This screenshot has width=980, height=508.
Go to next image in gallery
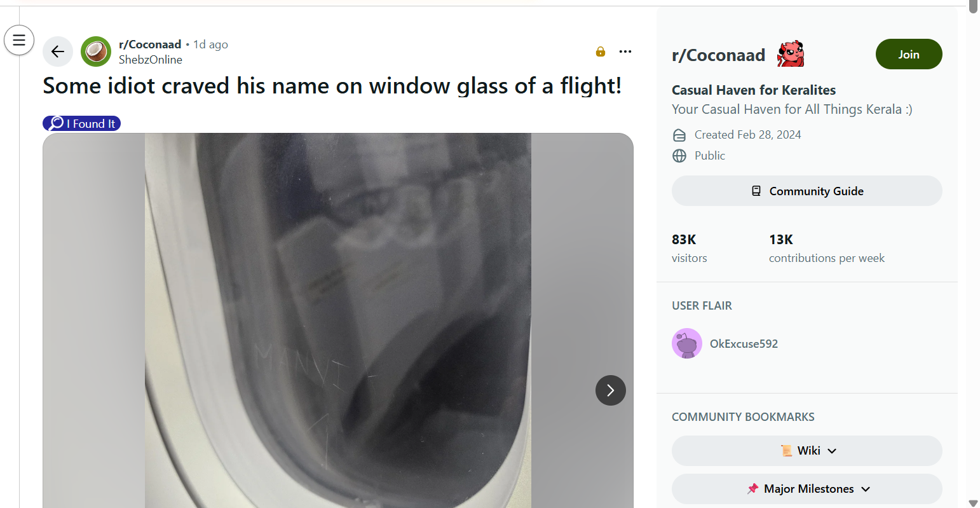[610, 390]
